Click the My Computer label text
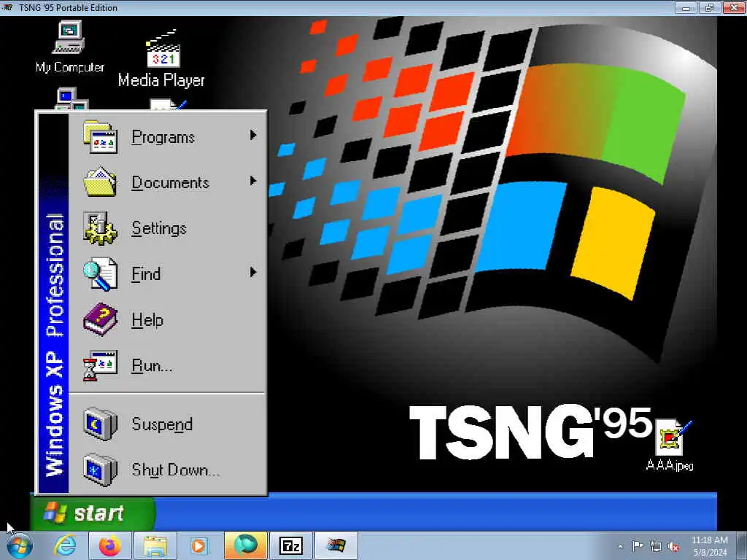 point(70,67)
